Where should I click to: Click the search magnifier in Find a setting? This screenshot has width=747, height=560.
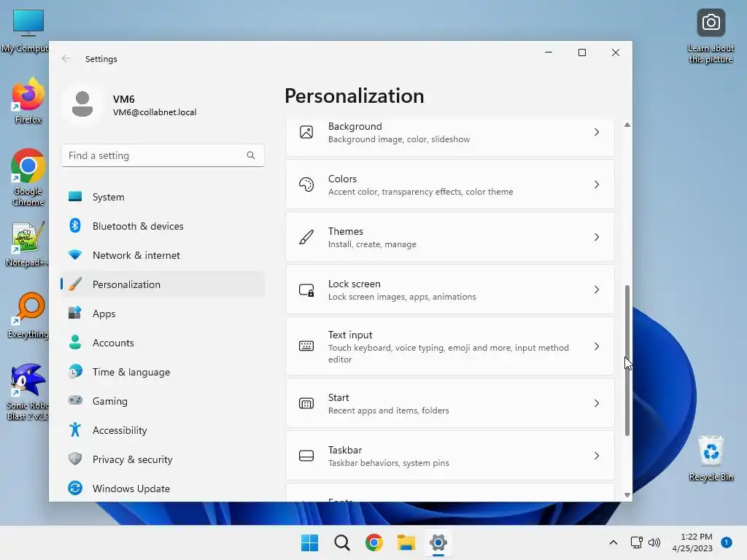coord(251,155)
